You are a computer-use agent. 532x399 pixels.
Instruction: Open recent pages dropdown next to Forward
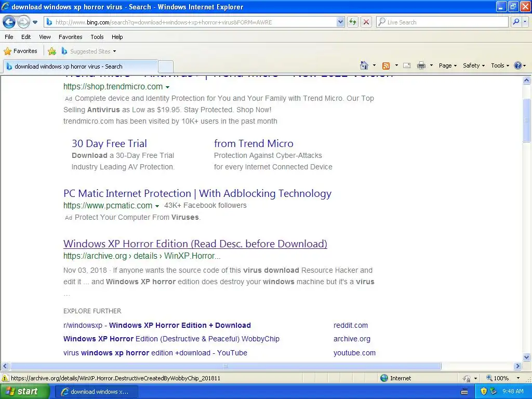(35, 22)
